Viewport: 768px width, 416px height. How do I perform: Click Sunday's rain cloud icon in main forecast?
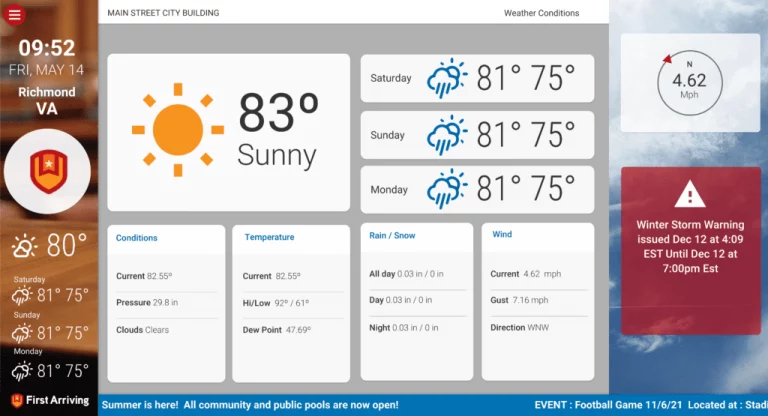tap(447, 135)
